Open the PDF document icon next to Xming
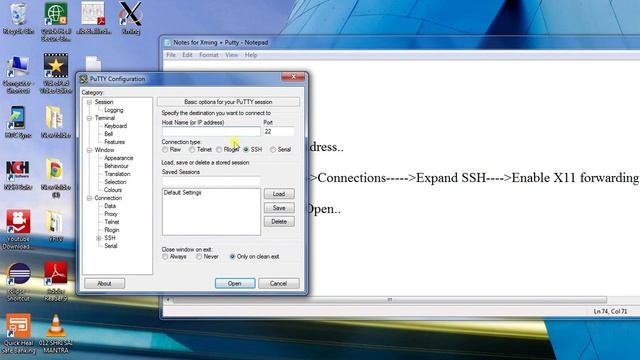This screenshot has height=360, width=640. click(93, 18)
